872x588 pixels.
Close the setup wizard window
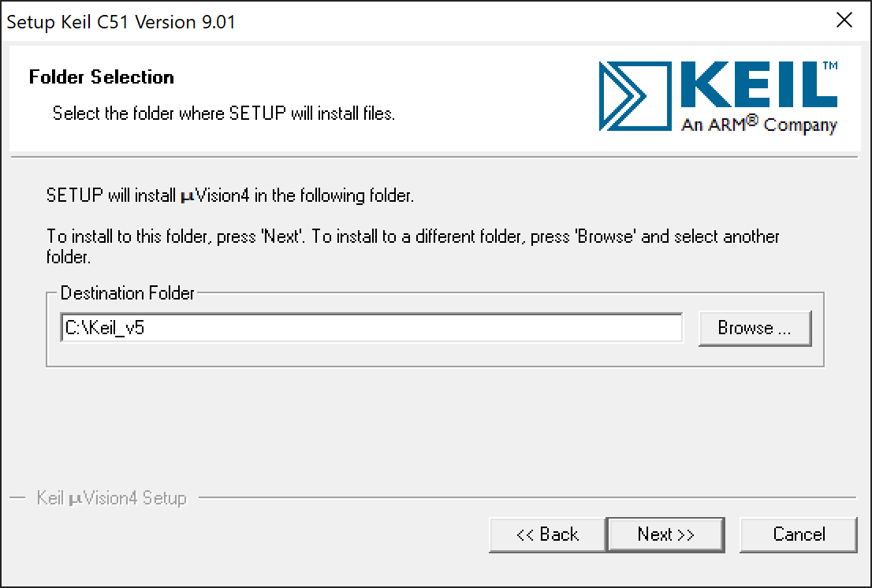point(844,20)
